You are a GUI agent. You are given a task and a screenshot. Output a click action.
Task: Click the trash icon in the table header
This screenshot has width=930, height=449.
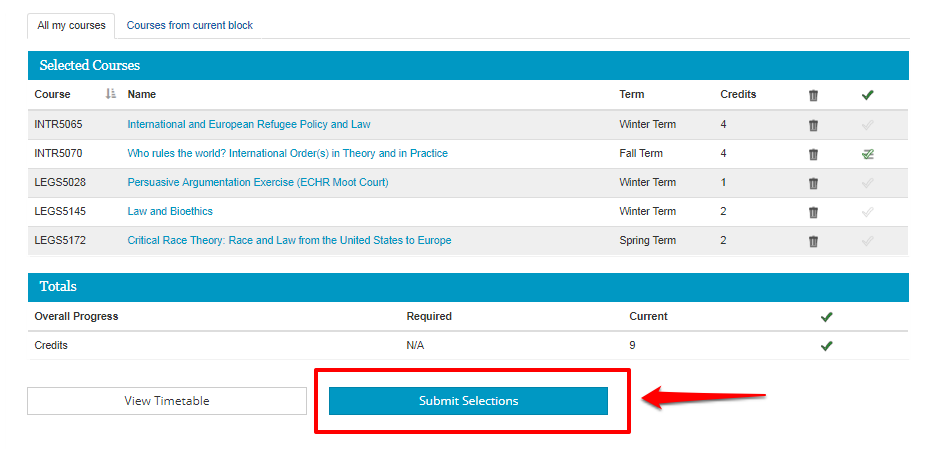813,95
